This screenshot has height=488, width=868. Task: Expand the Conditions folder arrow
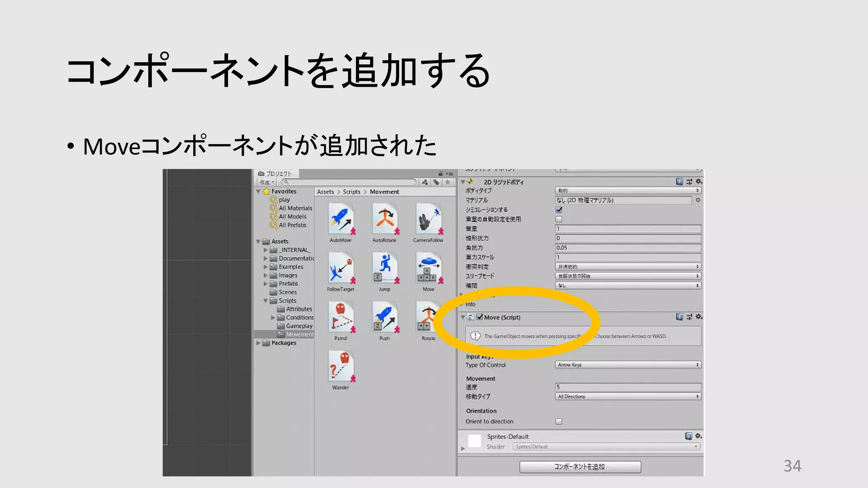(273, 317)
